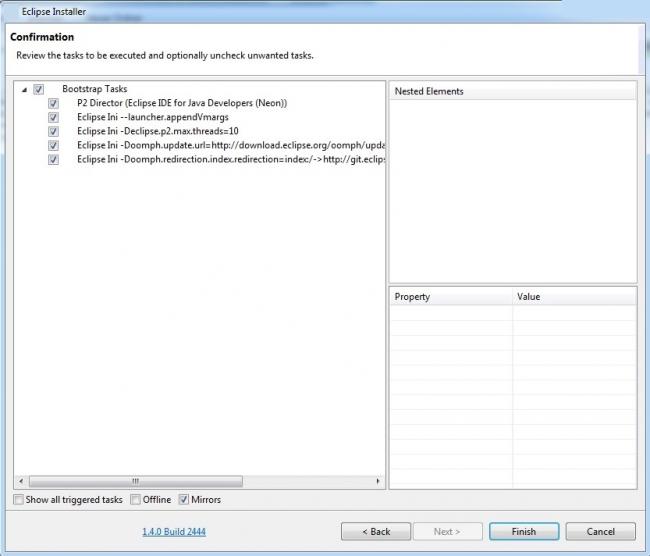Select Eclipse Ini -Declipse.p2.max.threads=10 row
This screenshot has width=650, height=556.
coord(158,131)
